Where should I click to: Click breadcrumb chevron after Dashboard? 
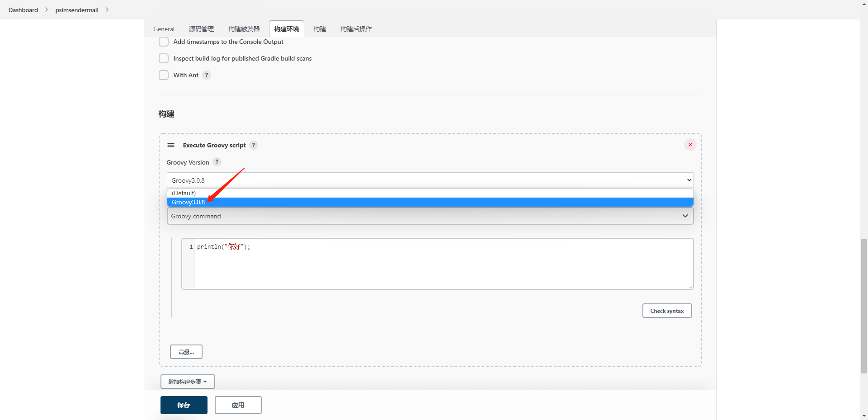(x=47, y=9)
